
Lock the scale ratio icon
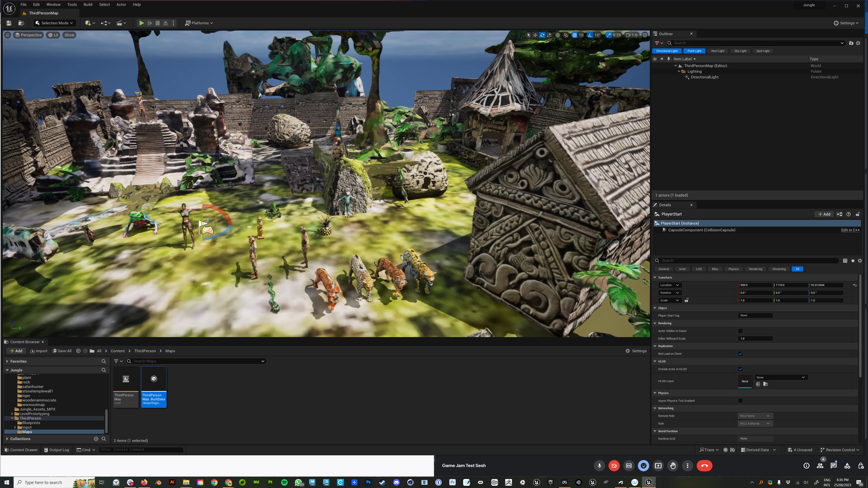pos(686,300)
